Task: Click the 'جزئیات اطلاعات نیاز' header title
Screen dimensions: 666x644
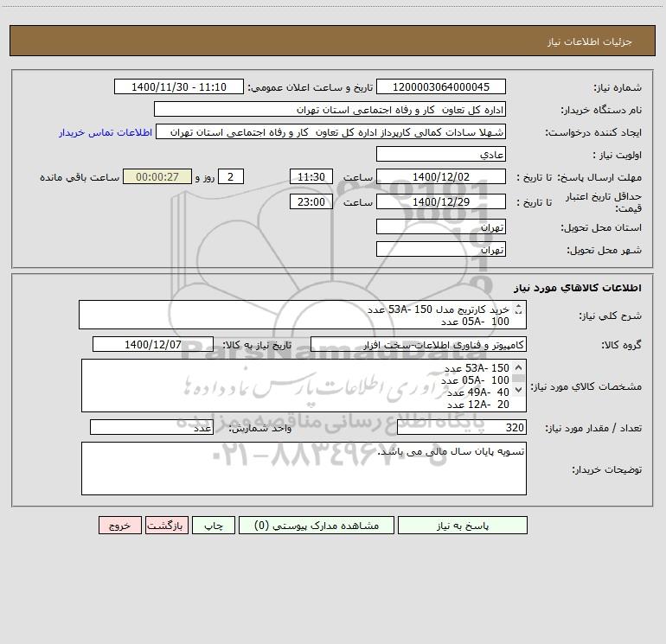Action: pos(590,41)
